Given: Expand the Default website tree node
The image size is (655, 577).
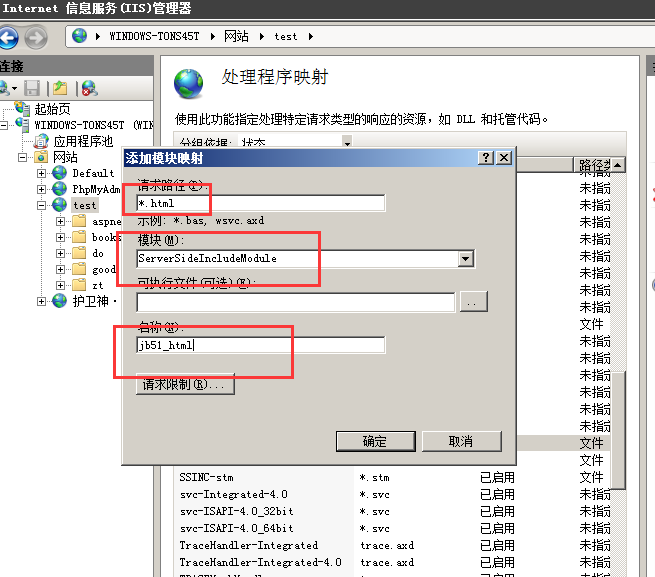Looking at the screenshot, I should pyautogui.click(x=41, y=173).
